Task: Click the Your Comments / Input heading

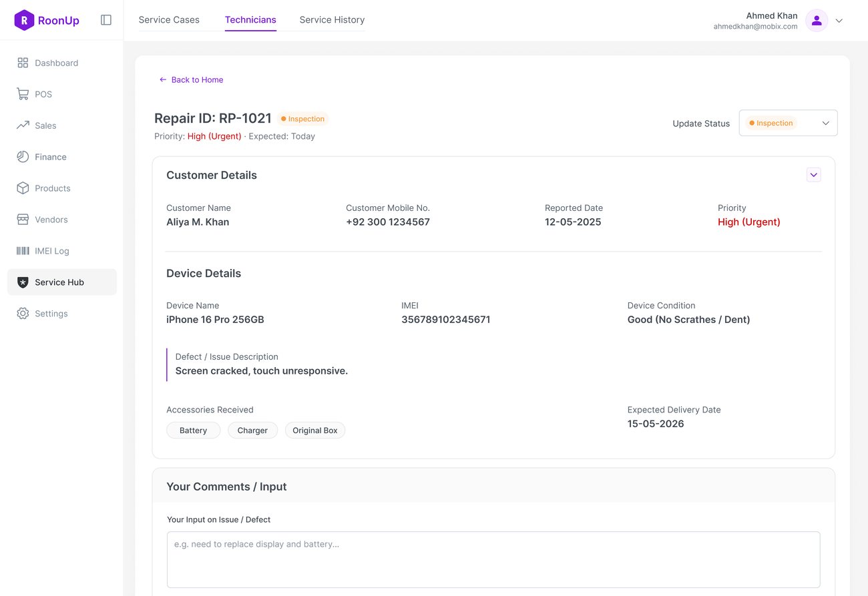Action: pos(226,487)
